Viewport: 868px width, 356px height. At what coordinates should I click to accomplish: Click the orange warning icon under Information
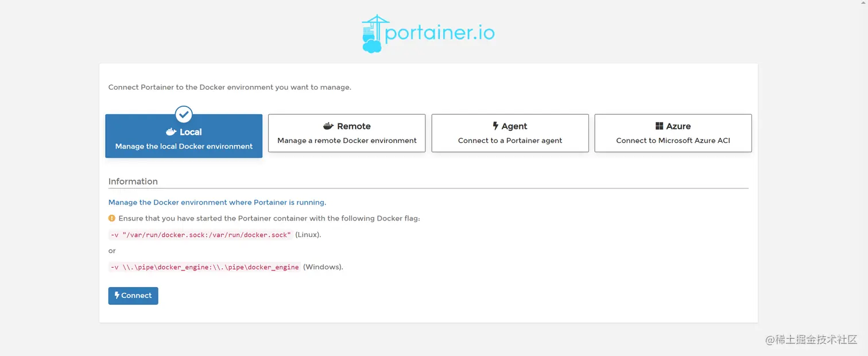[112, 218]
